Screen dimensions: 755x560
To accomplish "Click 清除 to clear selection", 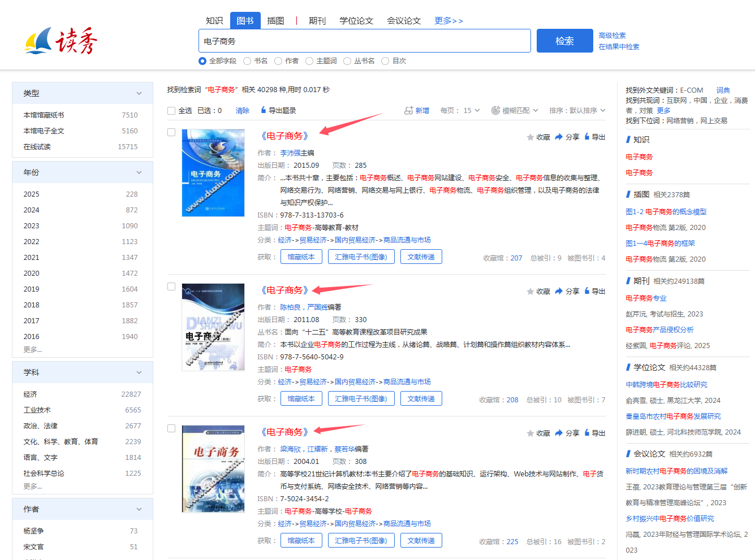I will coord(243,111).
